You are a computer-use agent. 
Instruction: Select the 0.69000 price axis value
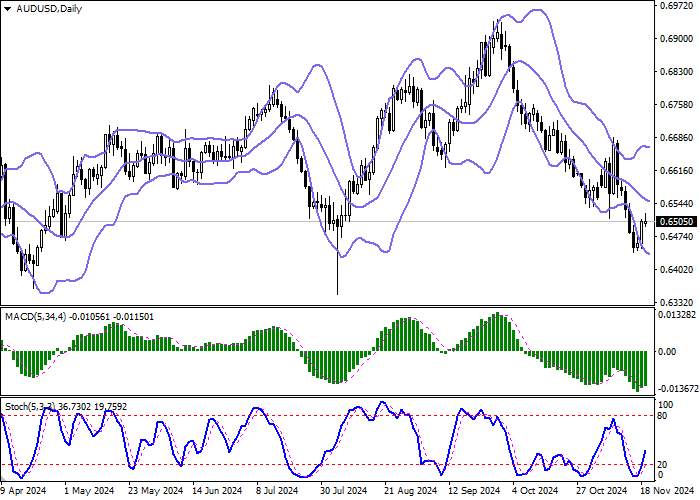(676, 39)
